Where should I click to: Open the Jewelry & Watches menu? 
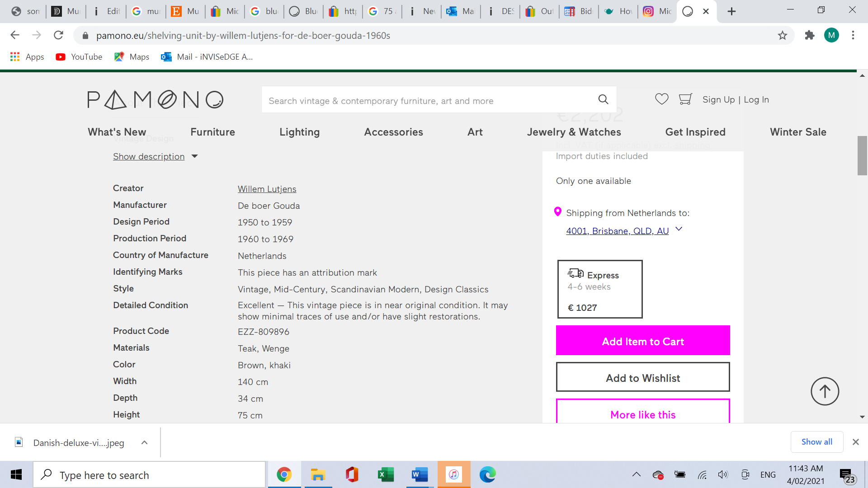574,132
